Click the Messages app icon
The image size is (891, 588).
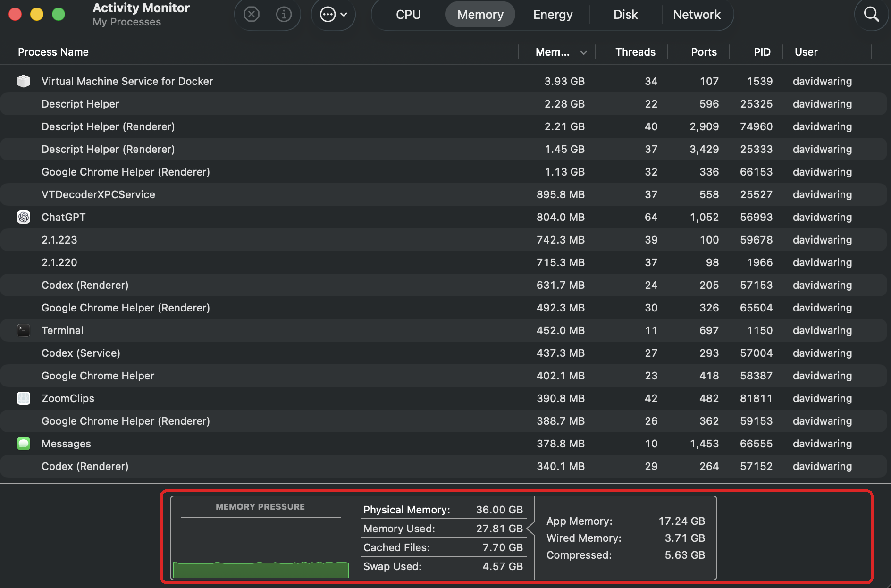point(24,444)
